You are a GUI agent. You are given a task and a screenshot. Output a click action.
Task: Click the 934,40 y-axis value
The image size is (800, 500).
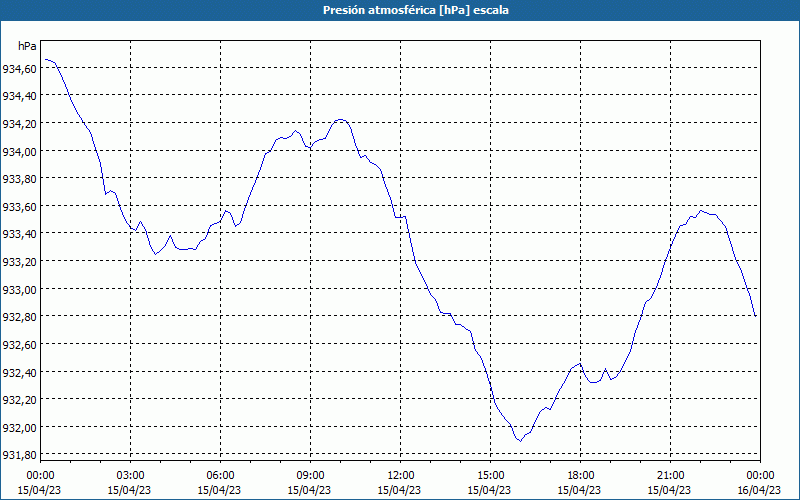point(19,95)
